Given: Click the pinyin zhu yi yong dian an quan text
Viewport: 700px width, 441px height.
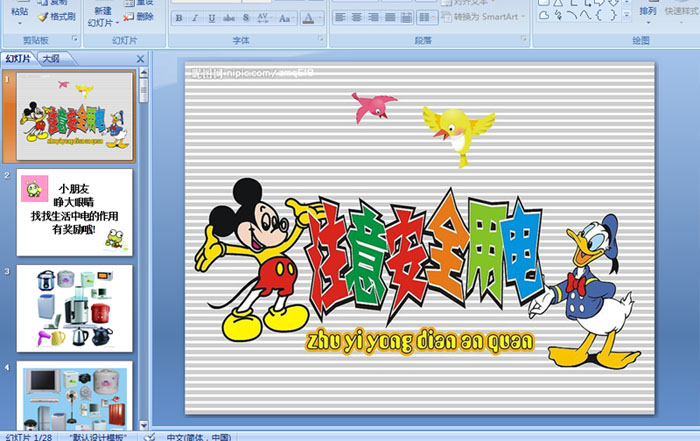Looking at the screenshot, I should (x=420, y=341).
